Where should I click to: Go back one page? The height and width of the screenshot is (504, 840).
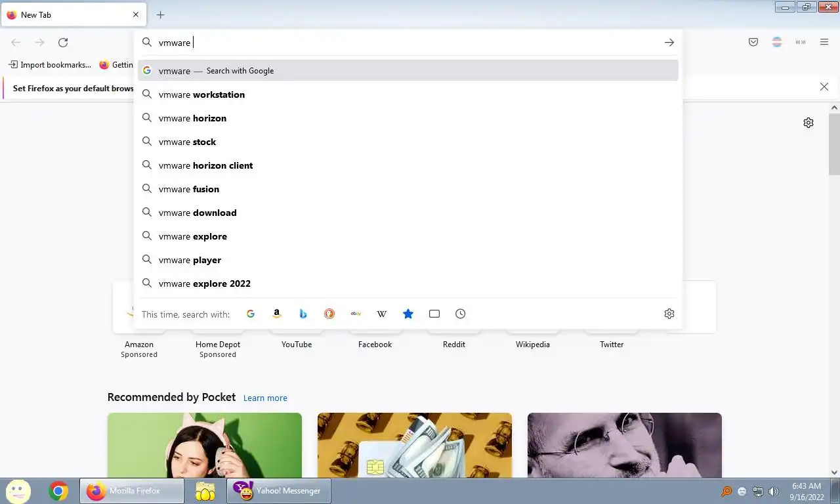(x=16, y=42)
